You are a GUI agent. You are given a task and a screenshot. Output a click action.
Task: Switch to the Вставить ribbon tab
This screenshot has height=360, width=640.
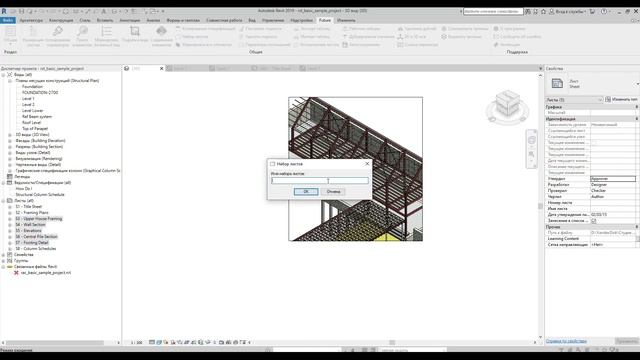105,20
